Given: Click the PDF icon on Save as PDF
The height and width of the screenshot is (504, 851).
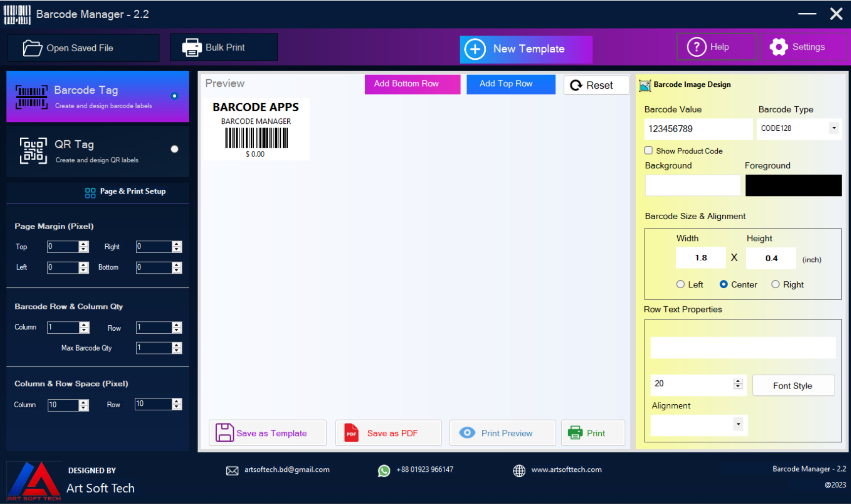Looking at the screenshot, I should click(351, 433).
